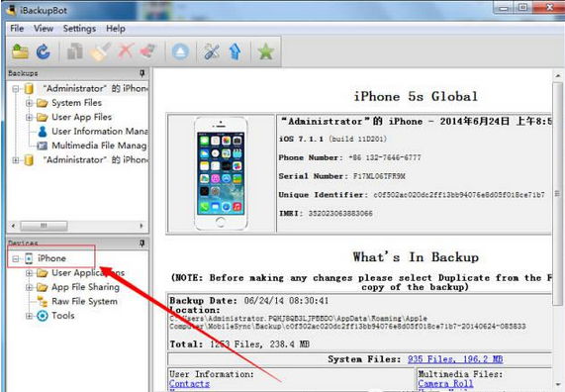
Task: Expand the System Files node
Action: 29,103
